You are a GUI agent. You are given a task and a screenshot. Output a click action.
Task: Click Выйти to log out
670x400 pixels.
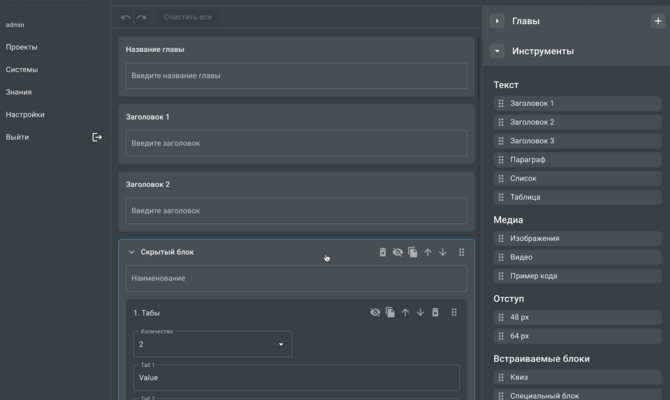tap(17, 137)
